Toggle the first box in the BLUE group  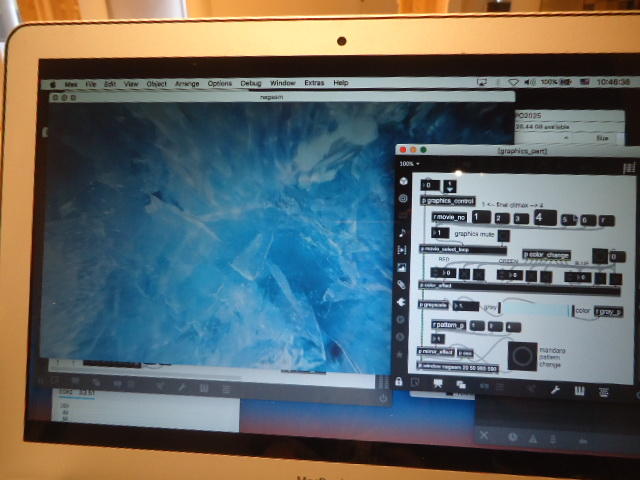coord(600,278)
